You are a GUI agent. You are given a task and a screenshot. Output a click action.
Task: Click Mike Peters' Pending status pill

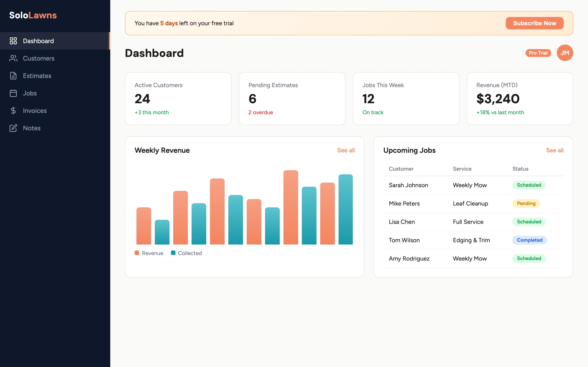pyautogui.click(x=526, y=203)
